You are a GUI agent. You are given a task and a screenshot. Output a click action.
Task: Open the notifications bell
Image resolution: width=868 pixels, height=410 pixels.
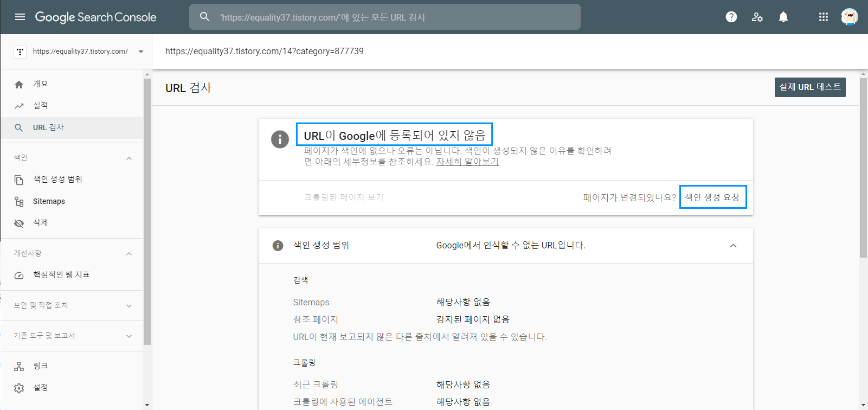[783, 17]
